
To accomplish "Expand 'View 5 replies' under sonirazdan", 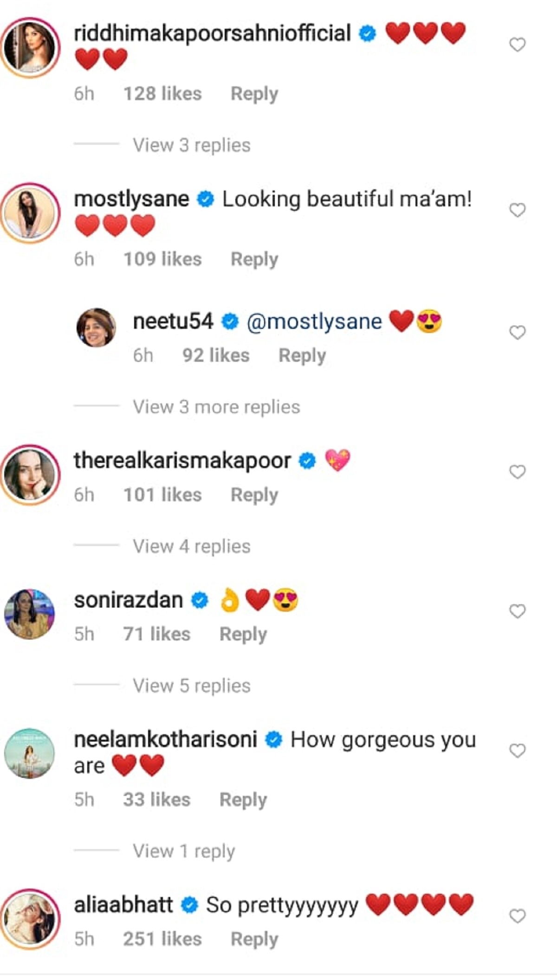I will (x=191, y=685).
